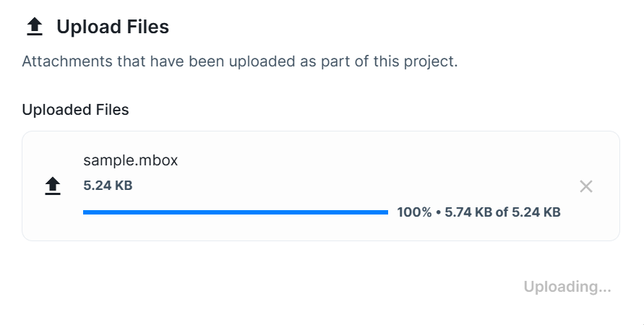Image resolution: width=644 pixels, height=325 pixels.
Task: Click the upload arrow icon beside the heading
Action: click(34, 27)
